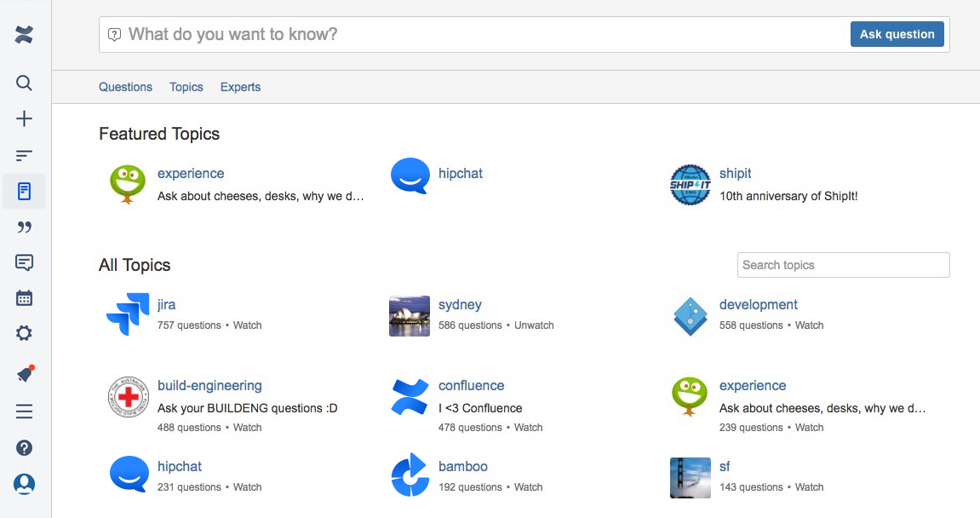Click your profile avatar at sidebar bottom
Image resolution: width=980 pixels, height=518 pixels.
point(24,483)
